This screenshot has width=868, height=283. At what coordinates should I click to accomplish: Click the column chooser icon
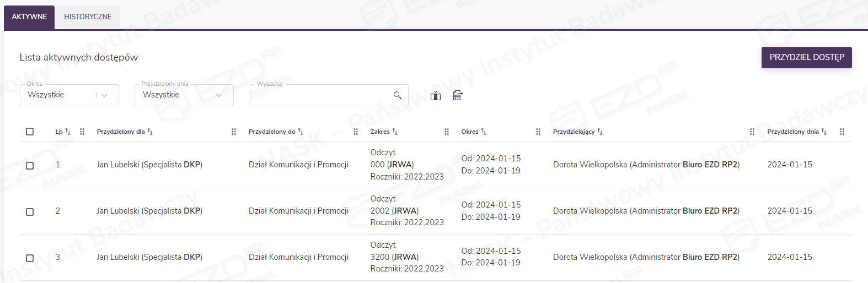click(436, 96)
